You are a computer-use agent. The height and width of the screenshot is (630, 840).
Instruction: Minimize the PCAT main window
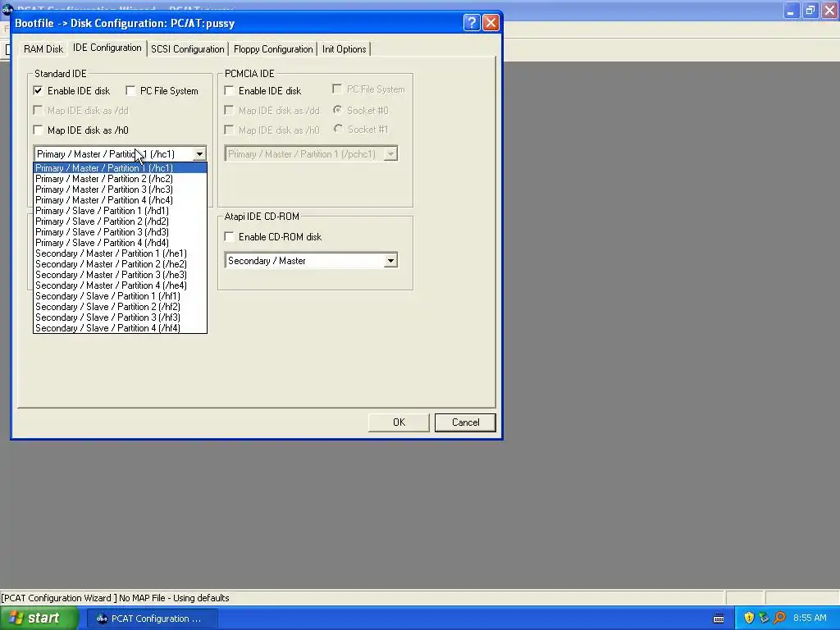[x=791, y=10]
